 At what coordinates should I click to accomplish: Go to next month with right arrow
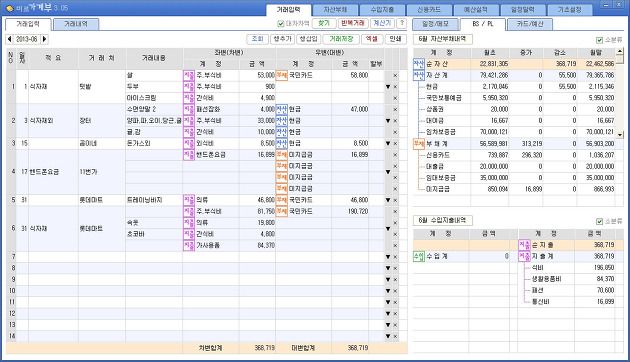click(45, 39)
